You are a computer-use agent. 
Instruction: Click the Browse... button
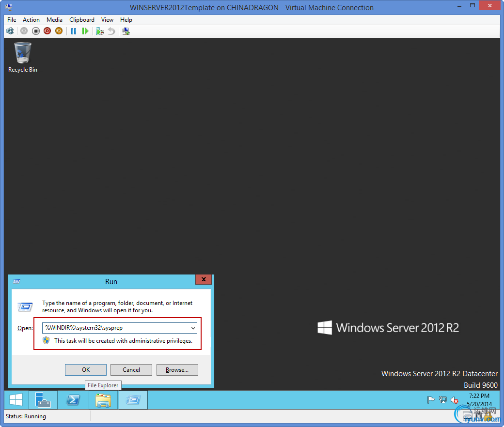pos(177,370)
